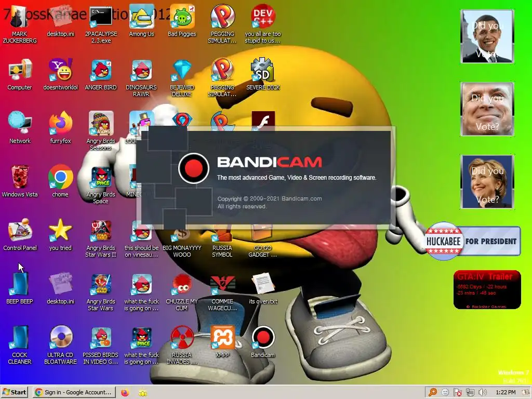
Task: Select the ULTRA CD BLOATWARE disc icon
Action: click(x=60, y=345)
